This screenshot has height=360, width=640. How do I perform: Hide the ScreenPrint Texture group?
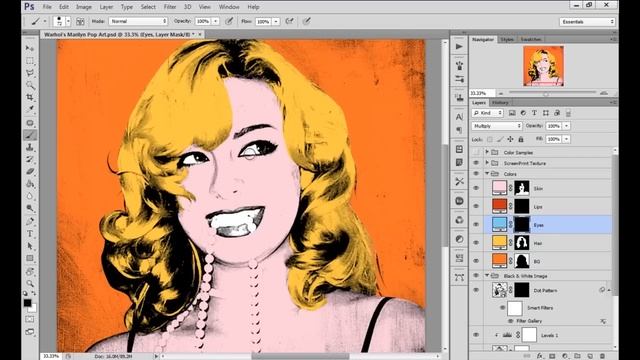476,163
